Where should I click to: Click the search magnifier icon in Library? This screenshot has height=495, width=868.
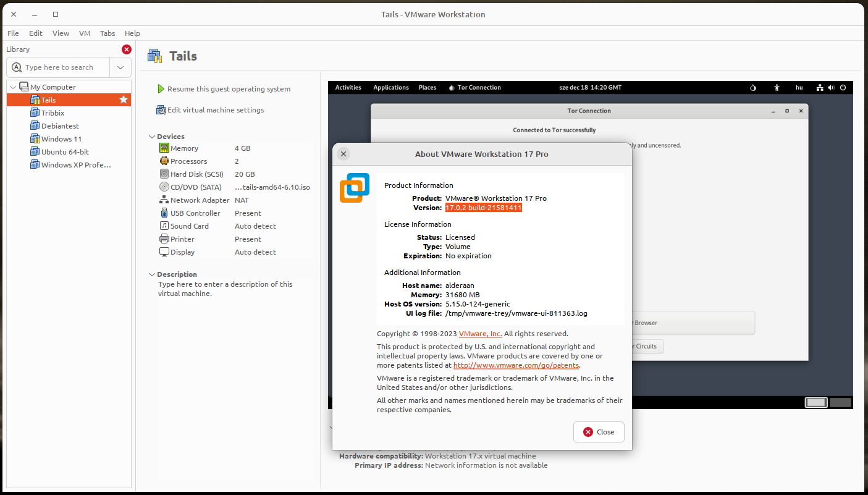click(17, 67)
